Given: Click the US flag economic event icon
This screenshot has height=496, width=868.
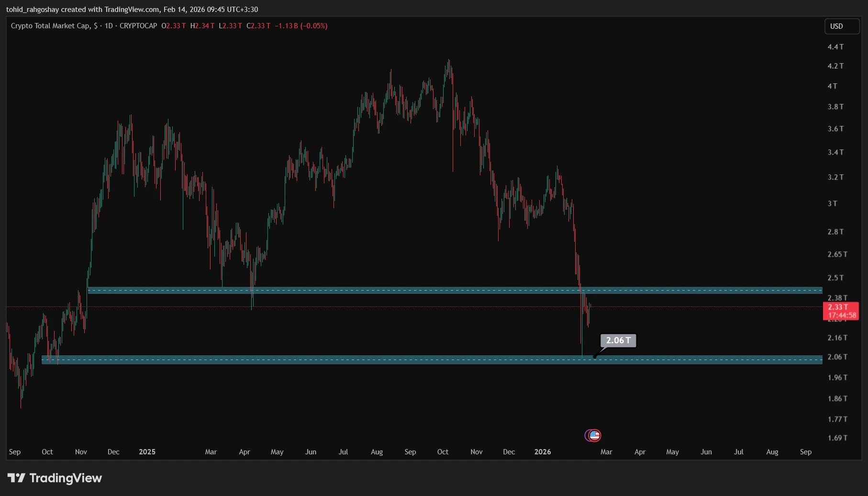Looking at the screenshot, I should coord(594,435).
